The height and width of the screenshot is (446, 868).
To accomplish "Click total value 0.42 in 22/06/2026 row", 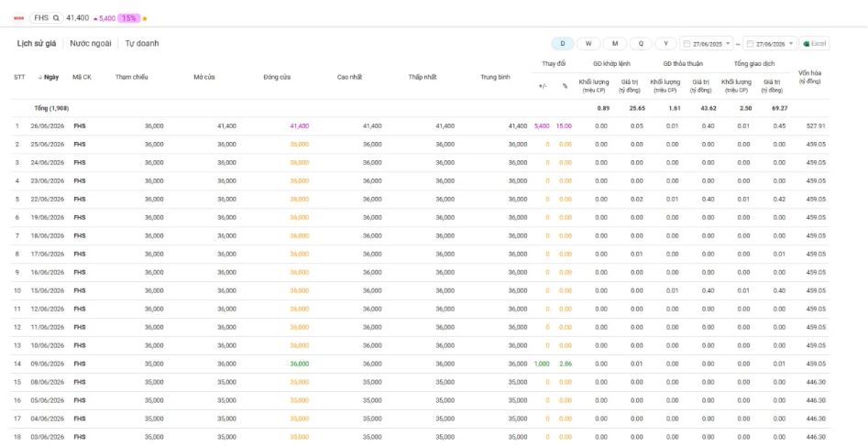I will point(779,200).
